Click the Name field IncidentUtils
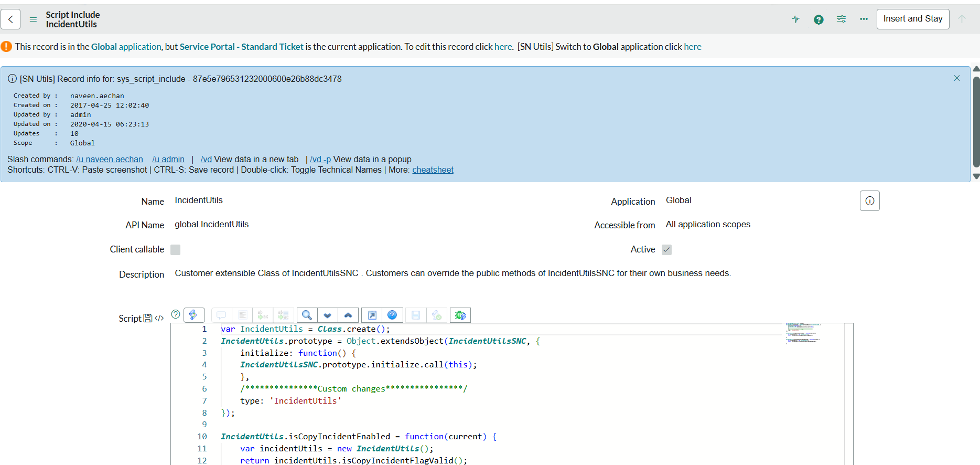Image resolution: width=980 pixels, height=465 pixels. [199, 200]
